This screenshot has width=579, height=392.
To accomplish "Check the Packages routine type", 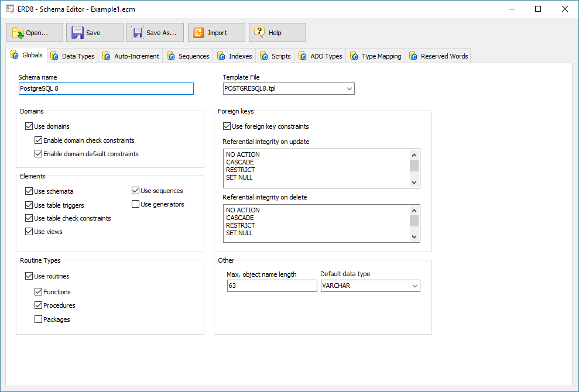I will [39, 319].
